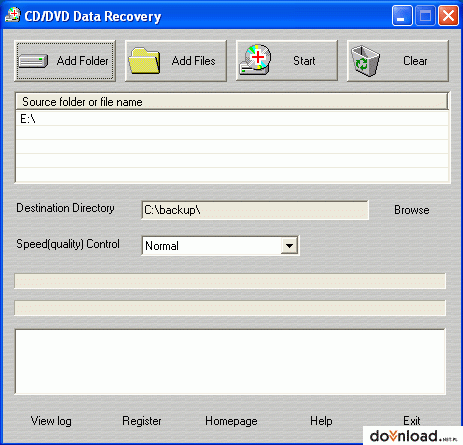Select the E:\ entry in the source list
463x445 pixels.
click(x=232, y=119)
